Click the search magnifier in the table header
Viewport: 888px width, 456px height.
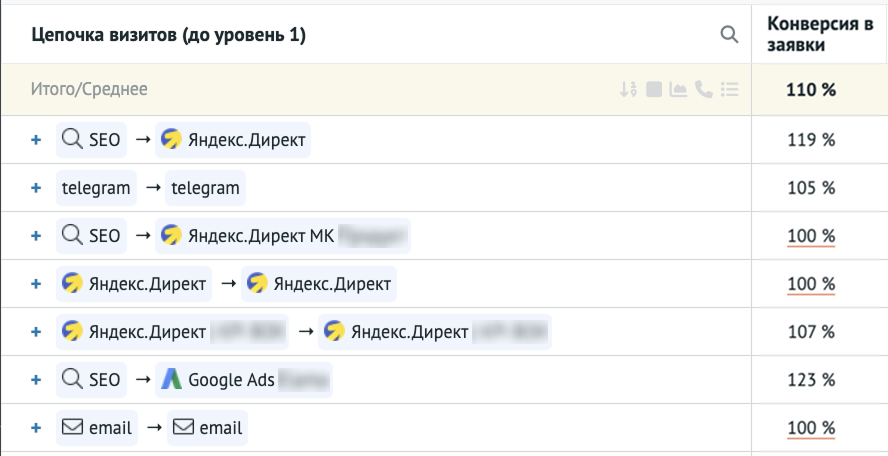point(729,35)
